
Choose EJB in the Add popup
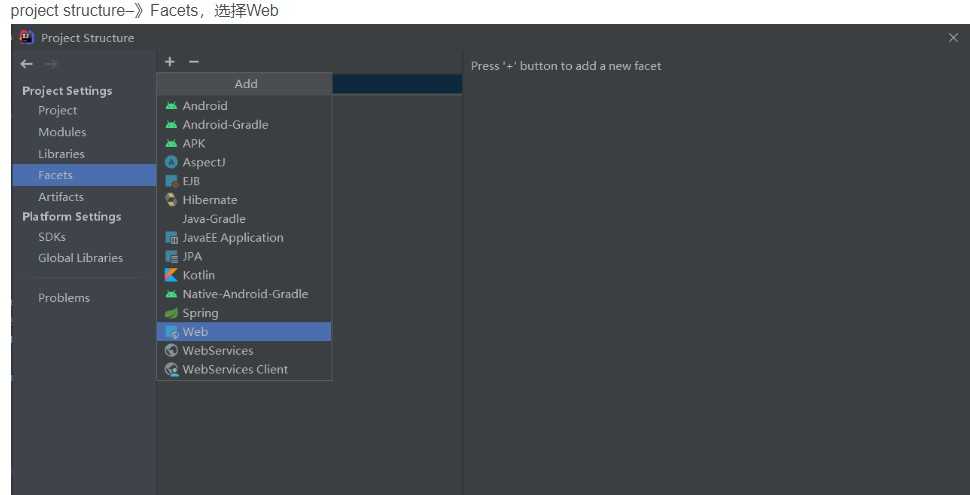[x=244, y=181]
